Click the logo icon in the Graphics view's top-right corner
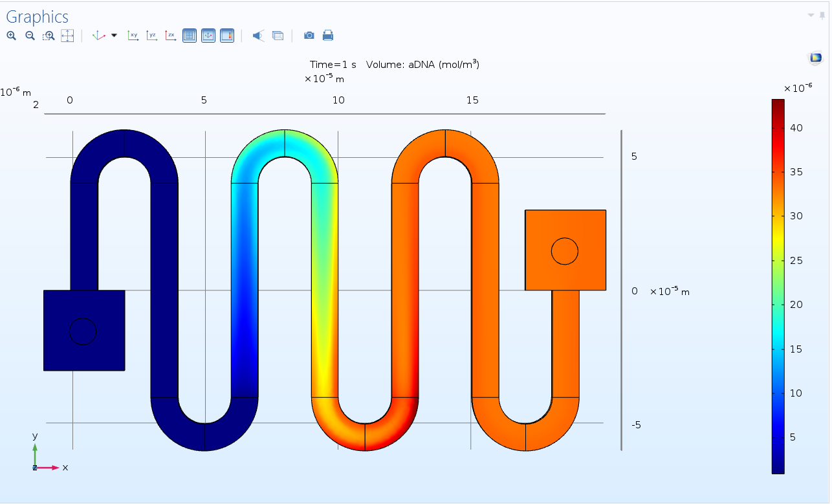The width and height of the screenshot is (832, 504). tap(815, 58)
